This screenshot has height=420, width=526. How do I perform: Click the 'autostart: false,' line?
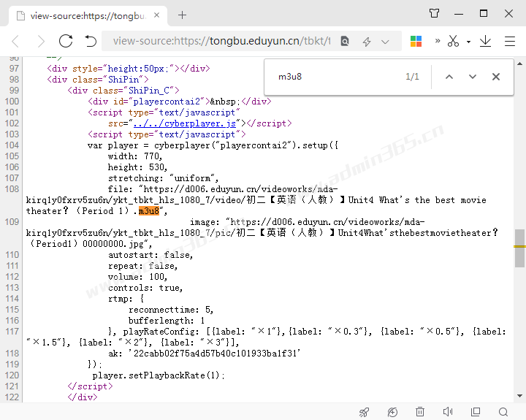pos(150,255)
